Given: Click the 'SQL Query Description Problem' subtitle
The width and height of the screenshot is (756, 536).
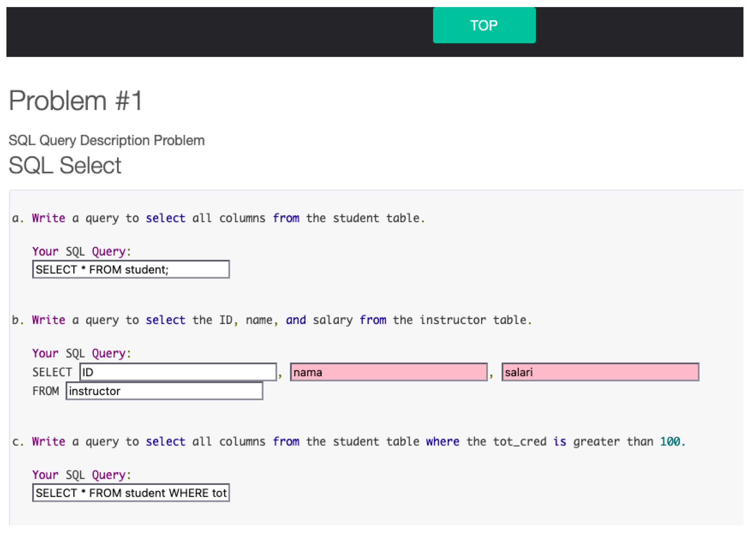Looking at the screenshot, I should click(x=106, y=140).
